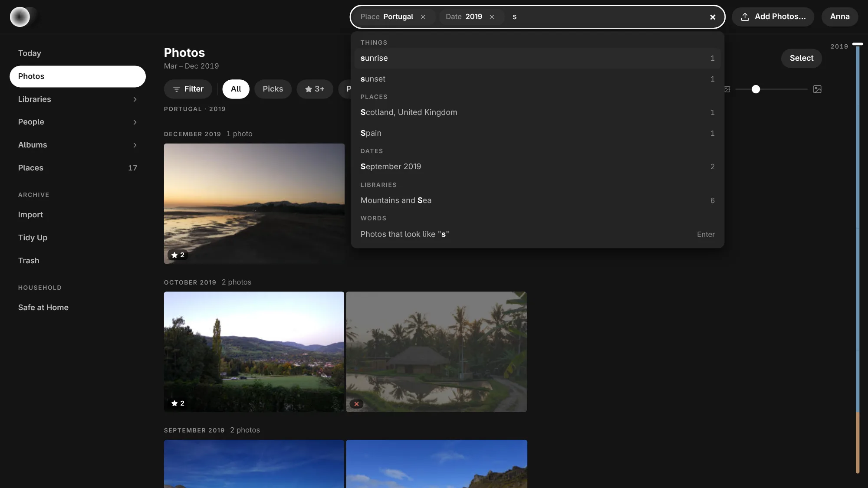This screenshot has height=488, width=868.
Task: Open Places in the sidebar
Action: point(78,168)
